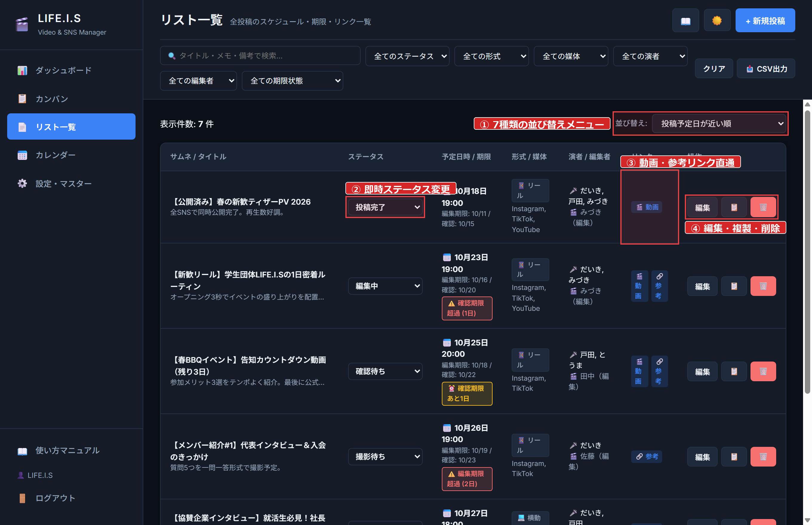Open the manual book icon in header
Image resolution: width=812 pixels, height=525 pixels.
tap(685, 21)
